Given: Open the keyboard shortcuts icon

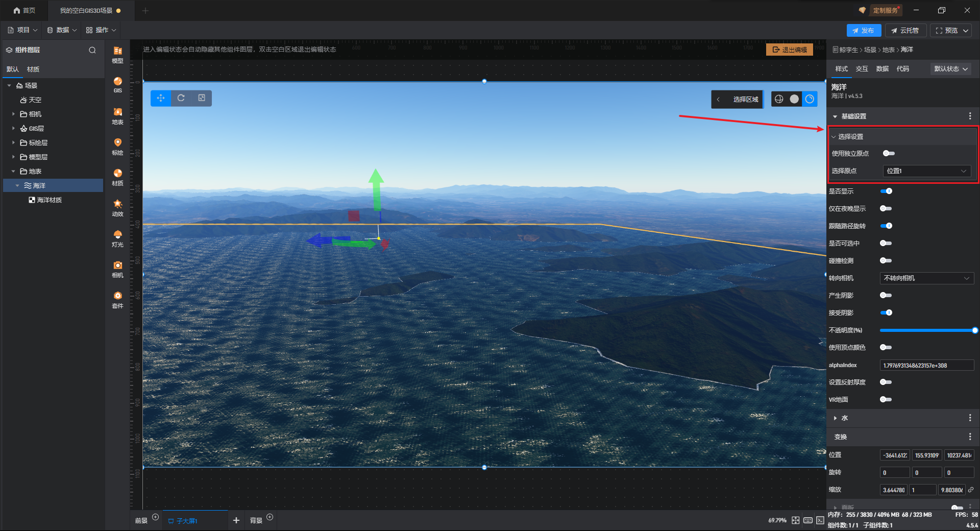Looking at the screenshot, I should (x=808, y=520).
